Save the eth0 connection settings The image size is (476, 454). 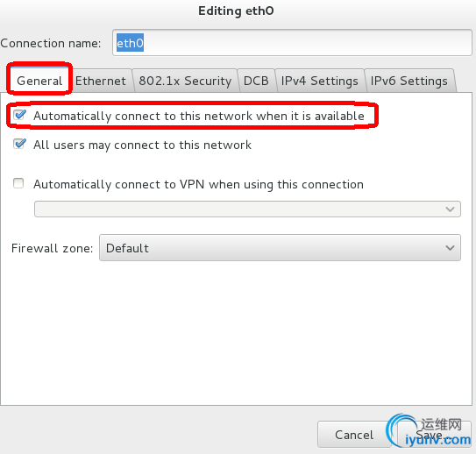point(434,435)
